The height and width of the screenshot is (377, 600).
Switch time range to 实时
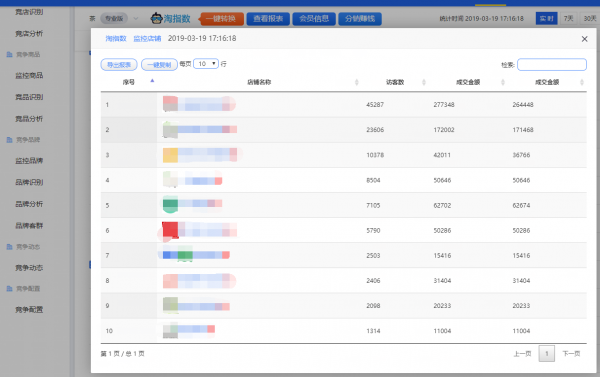coord(546,18)
